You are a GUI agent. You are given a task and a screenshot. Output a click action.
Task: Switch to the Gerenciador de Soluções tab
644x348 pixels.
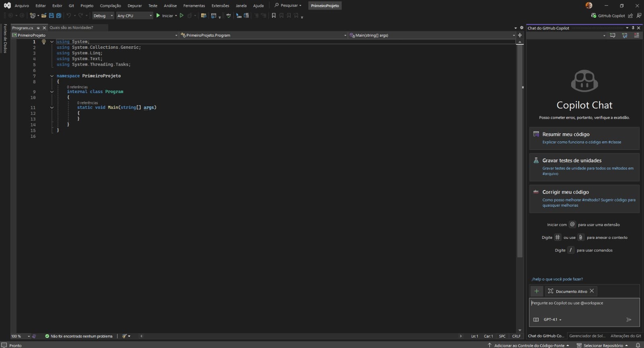coord(587,336)
